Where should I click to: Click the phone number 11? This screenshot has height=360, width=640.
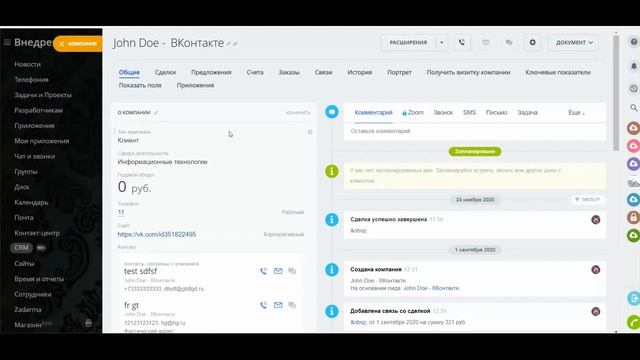(x=121, y=212)
